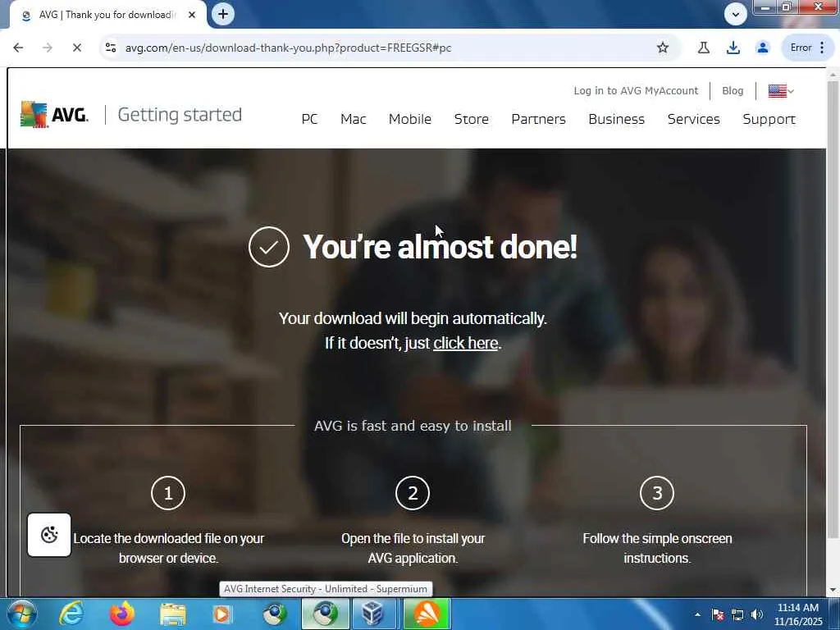Viewport: 840px width, 630px height.
Task: Open a new browser tab
Action: pyautogui.click(x=223, y=14)
